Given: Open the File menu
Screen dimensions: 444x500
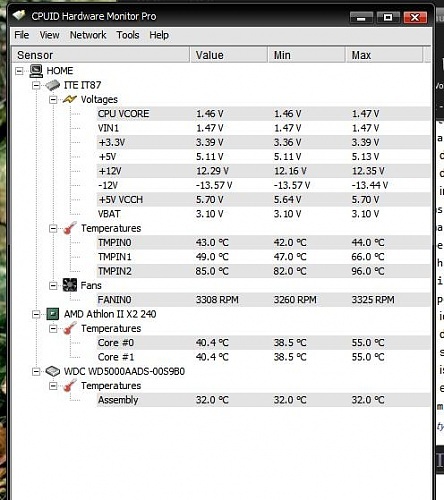Looking at the screenshot, I should coord(22,35).
